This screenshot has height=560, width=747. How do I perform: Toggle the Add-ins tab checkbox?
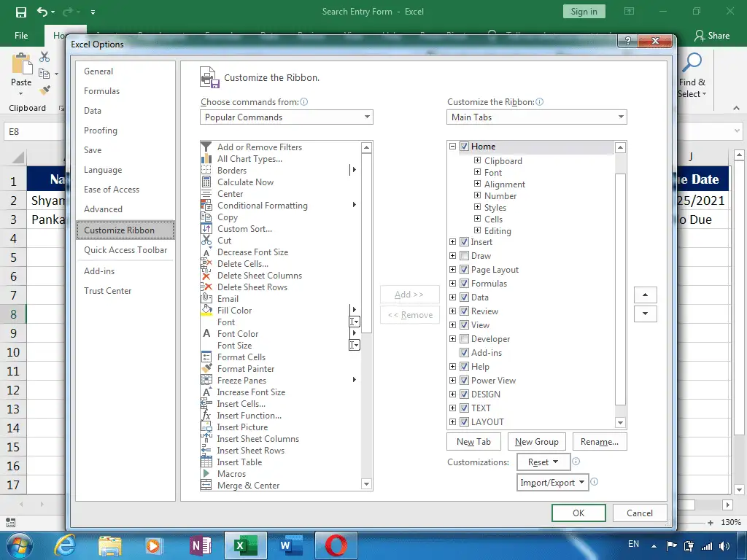click(464, 352)
